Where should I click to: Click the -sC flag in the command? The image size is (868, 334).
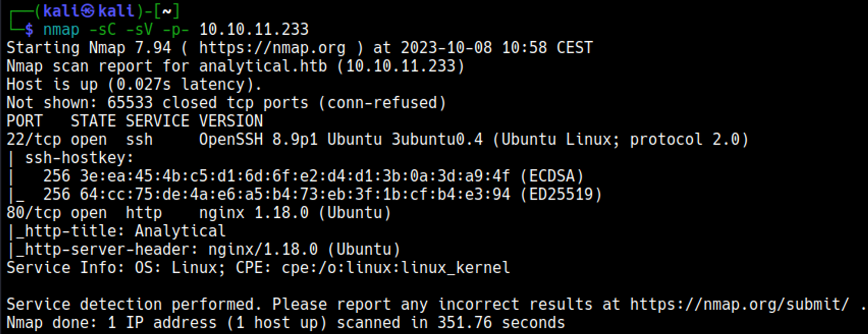click(102, 29)
